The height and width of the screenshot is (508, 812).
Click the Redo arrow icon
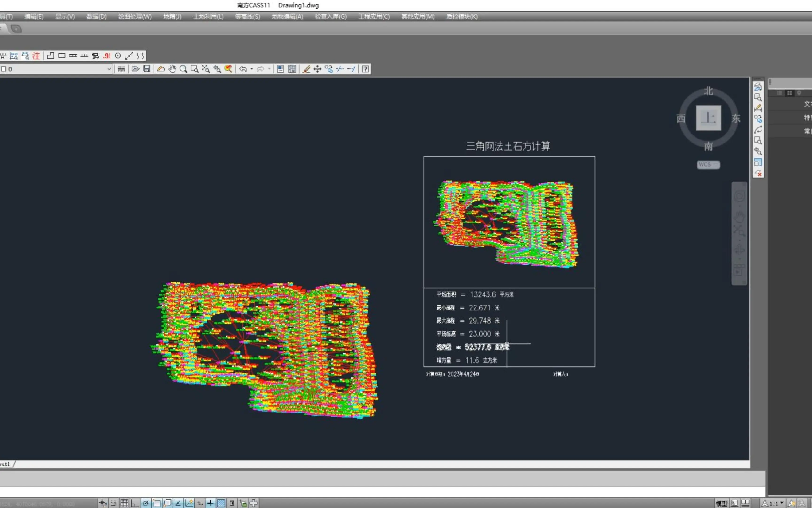tap(260, 69)
